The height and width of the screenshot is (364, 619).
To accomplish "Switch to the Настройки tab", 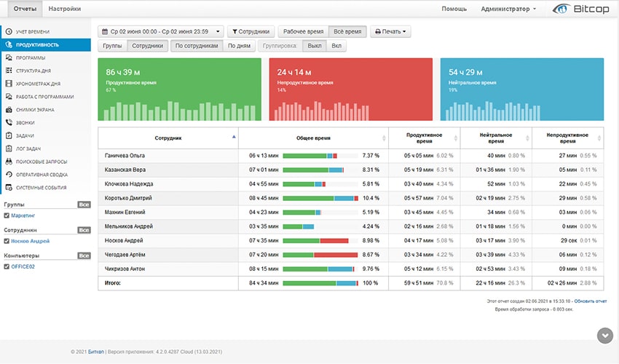I will [65, 9].
